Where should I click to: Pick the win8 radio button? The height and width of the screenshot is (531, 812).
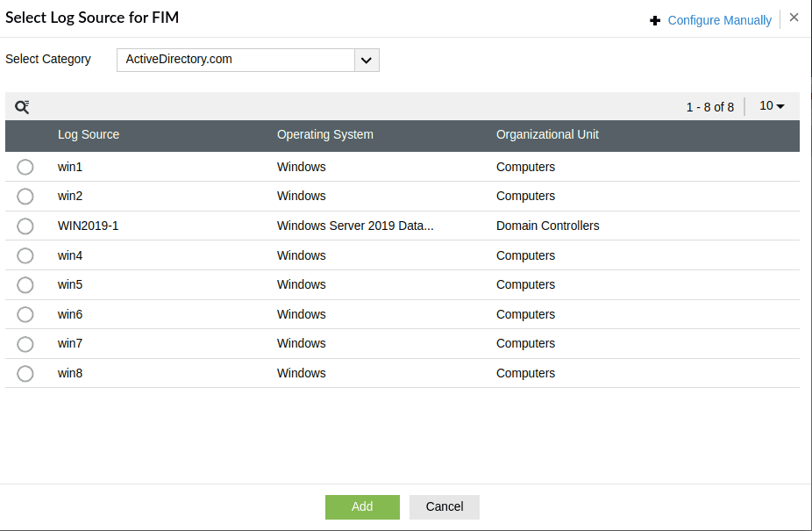pyautogui.click(x=25, y=373)
